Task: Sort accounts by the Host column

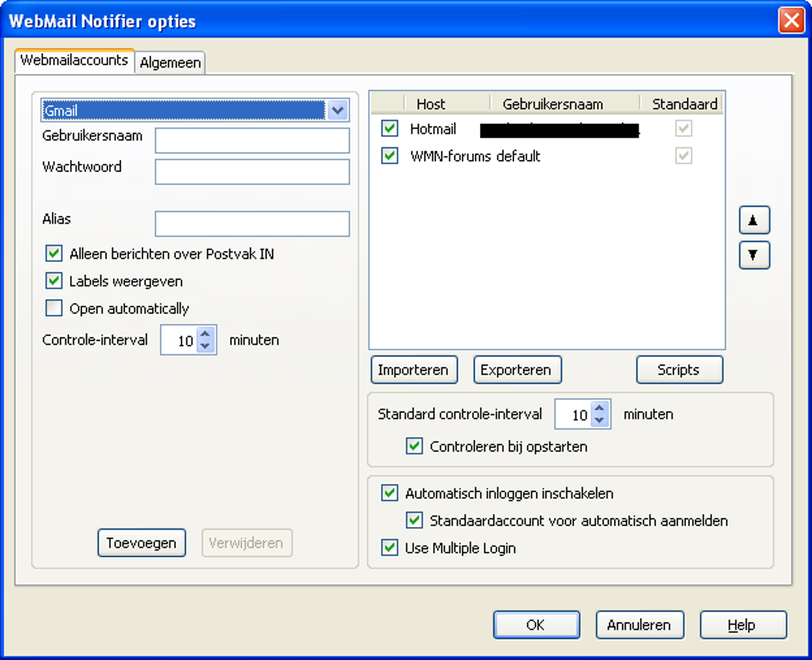Action: coord(431,103)
